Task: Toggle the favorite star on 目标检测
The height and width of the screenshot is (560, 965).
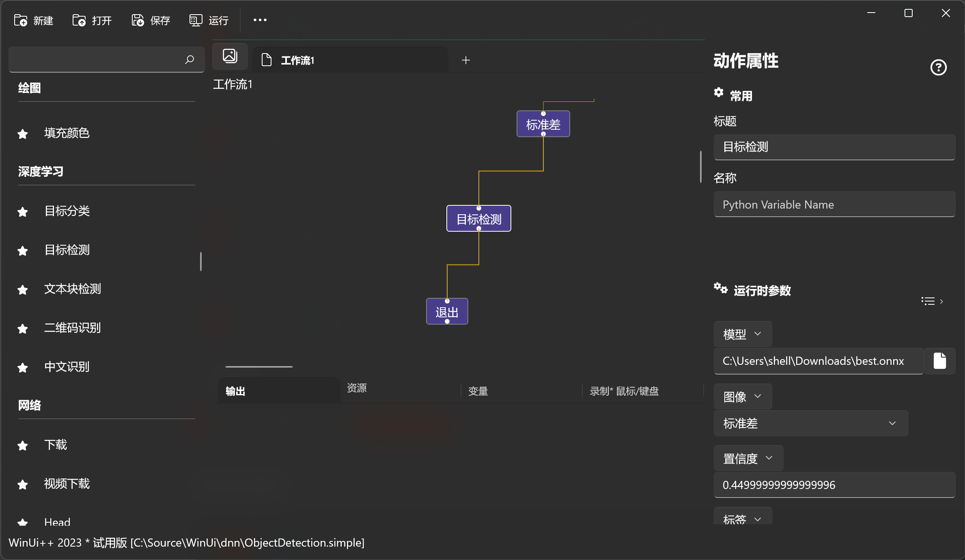Action: (22, 251)
